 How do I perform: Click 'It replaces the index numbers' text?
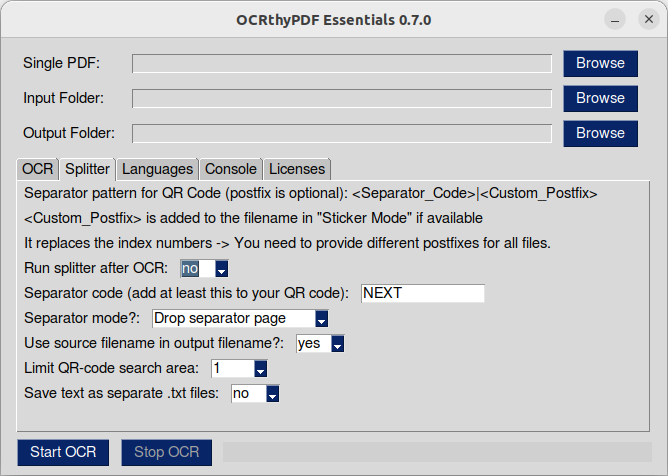(x=287, y=243)
